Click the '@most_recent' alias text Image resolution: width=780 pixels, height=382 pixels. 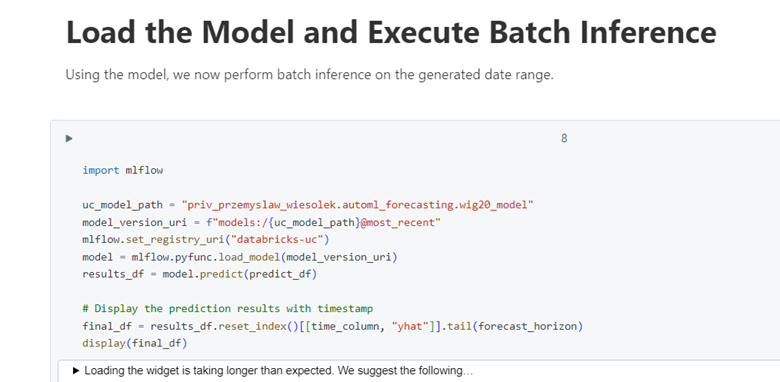(x=400, y=222)
